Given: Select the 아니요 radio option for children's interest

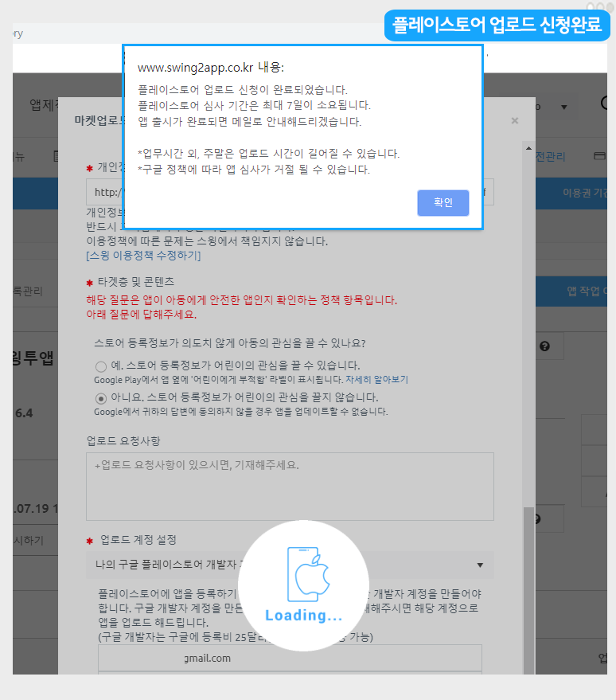Looking at the screenshot, I should [x=101, y=398].
